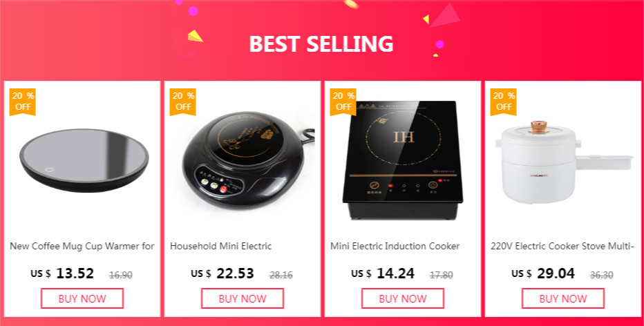Click the BEST SELLING banner heading
This screenshot has height=326, width=644.
321,44
